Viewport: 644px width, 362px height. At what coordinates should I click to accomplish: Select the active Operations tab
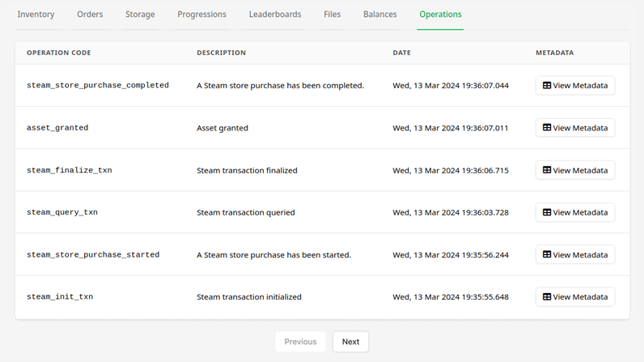point(440,15)
